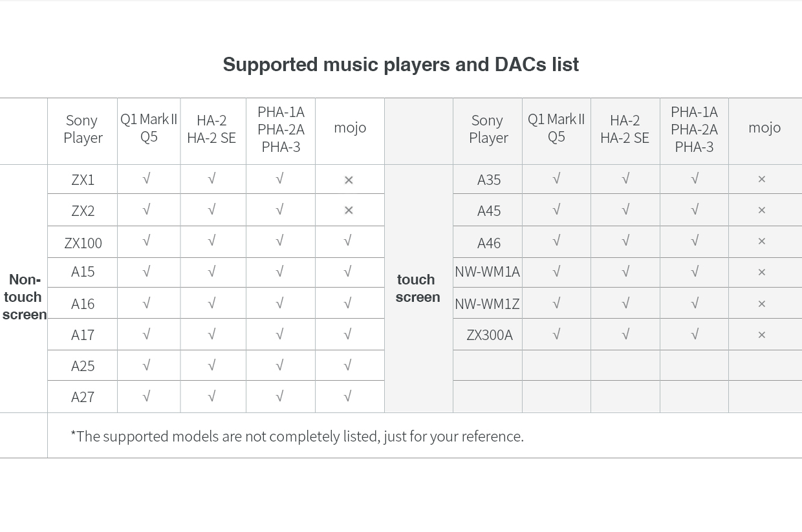Viewport: 802px width, 532px height.
Task: Click the mojo checkmark in ZX100 row
Action: point(348,241)
